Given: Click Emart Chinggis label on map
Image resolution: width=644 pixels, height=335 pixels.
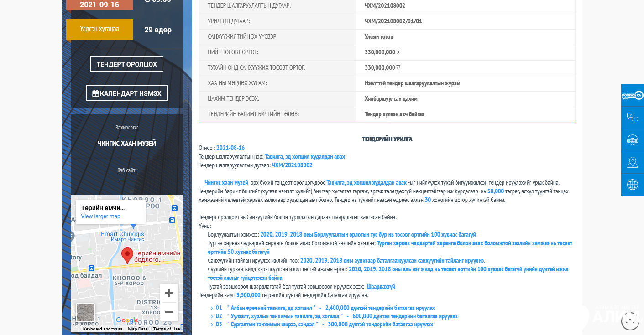Looking at the screenshot, I should pos(122,234).
